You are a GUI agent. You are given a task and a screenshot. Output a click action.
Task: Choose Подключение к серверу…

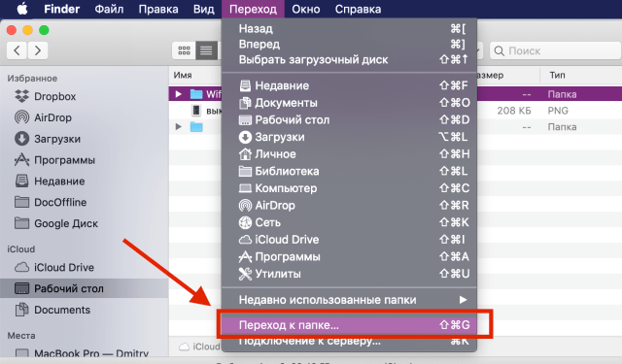tap(349, 341)
